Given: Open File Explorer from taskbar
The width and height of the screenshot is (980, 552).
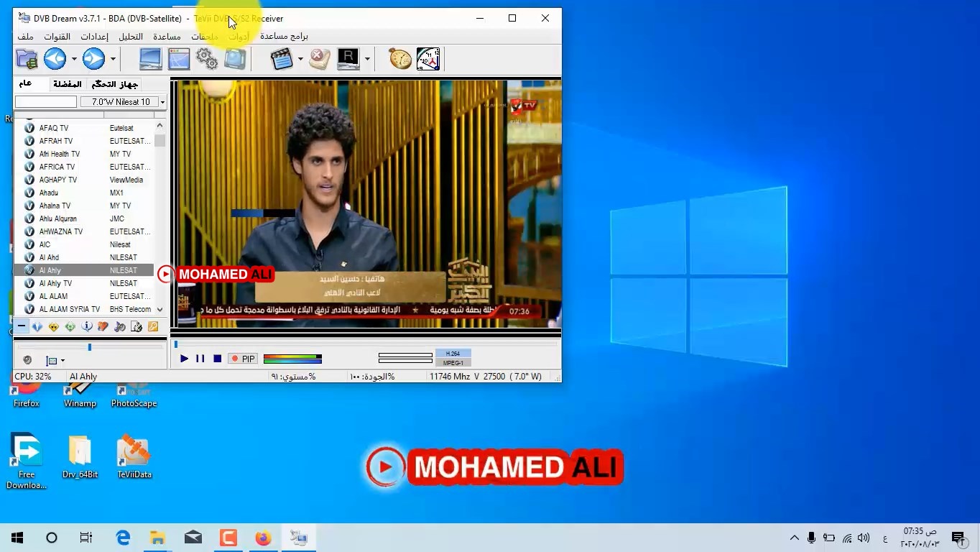Looking at the screenshot, I should [x=157, y=538].
